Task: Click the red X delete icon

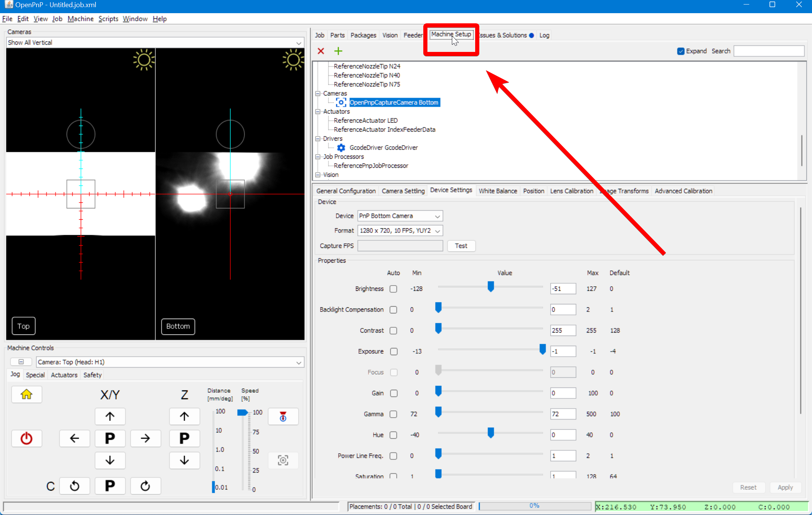Action: (321, 51)
